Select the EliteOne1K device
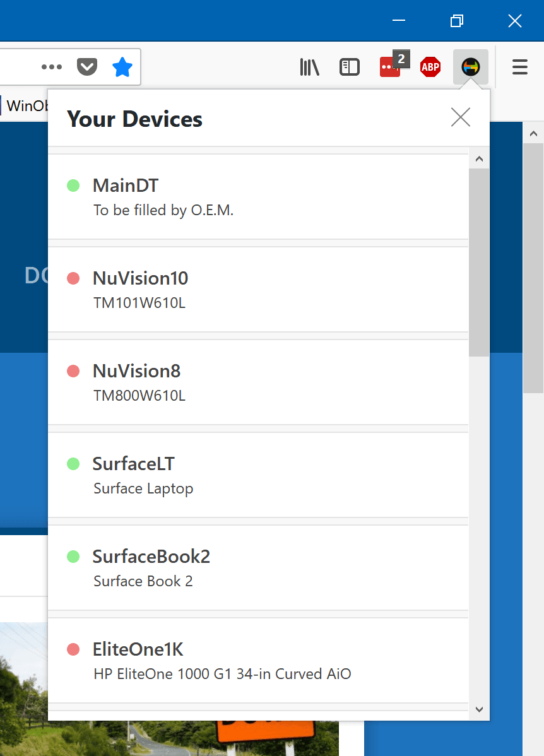This screenshot has width=544, height=756. 258,661
